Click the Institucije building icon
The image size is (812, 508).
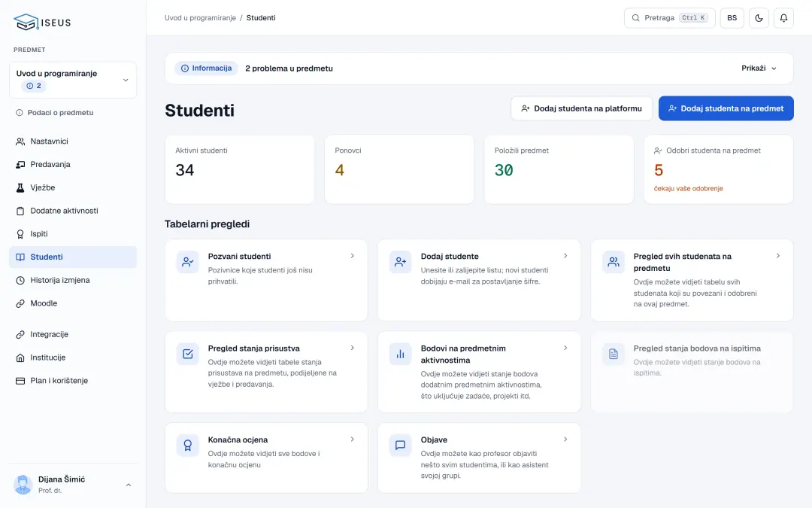(20, 357)
